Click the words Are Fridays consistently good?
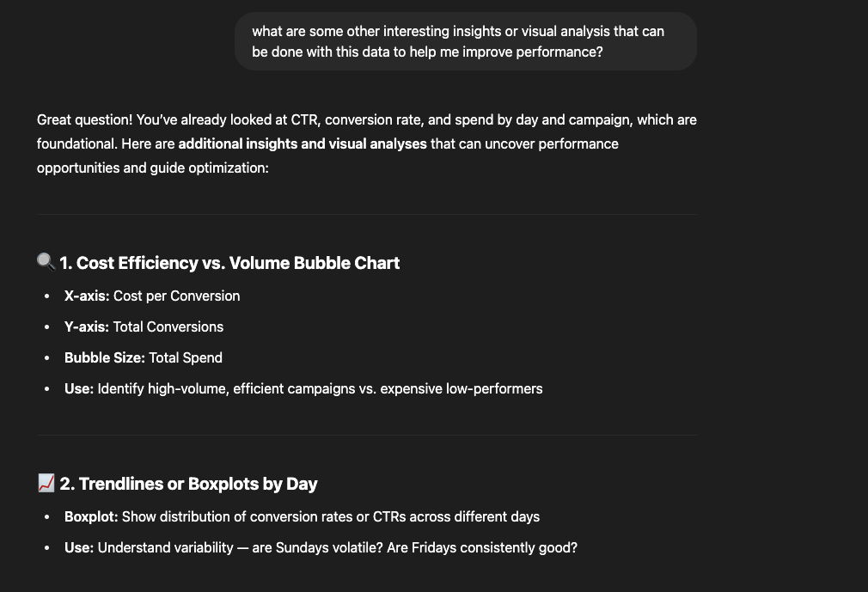 coord(482,547)
